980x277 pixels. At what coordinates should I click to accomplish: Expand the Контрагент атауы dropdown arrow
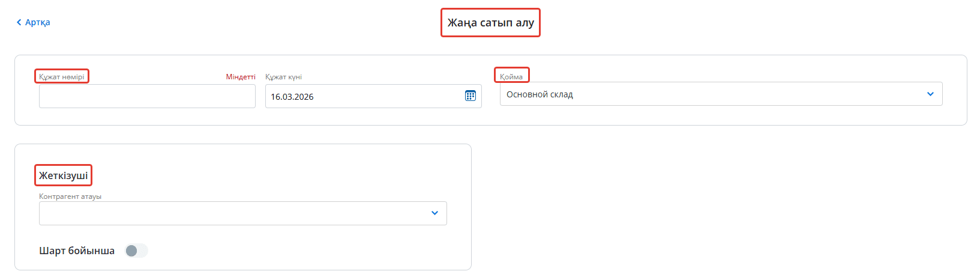point(434,213)
